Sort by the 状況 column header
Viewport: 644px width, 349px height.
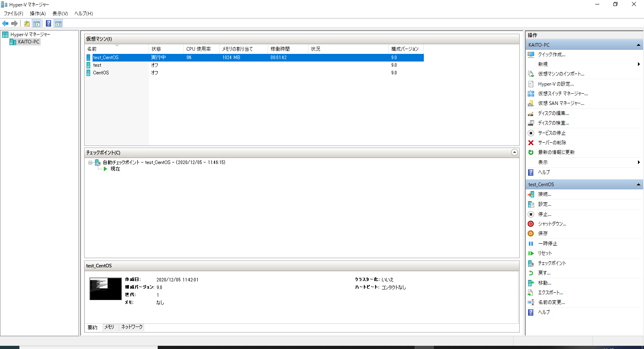pyautogui.click(x=349, y=49)
